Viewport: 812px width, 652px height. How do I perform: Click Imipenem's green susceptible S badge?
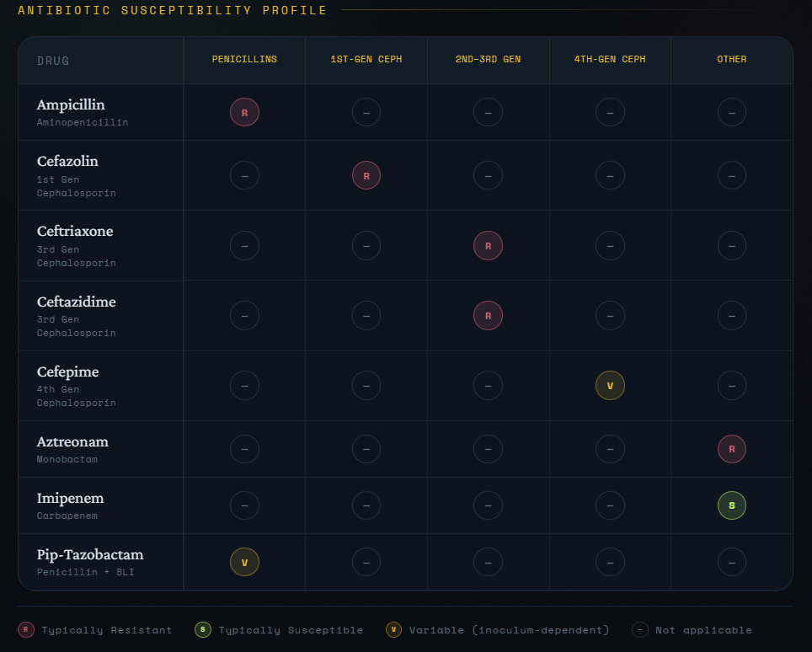pyautogui.click(x=731, y=505)
